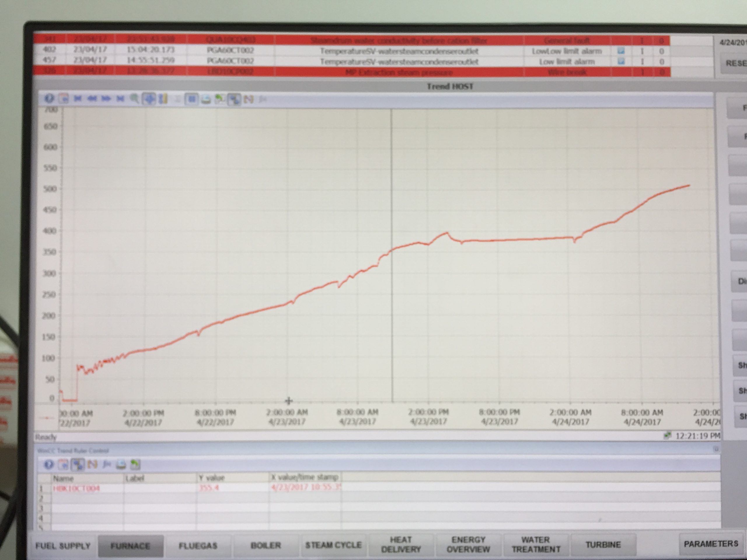Open the WATER TREATMENT screen
This screenshot has width=747, height=560.
pyautogui.click(x=536, y=545)
